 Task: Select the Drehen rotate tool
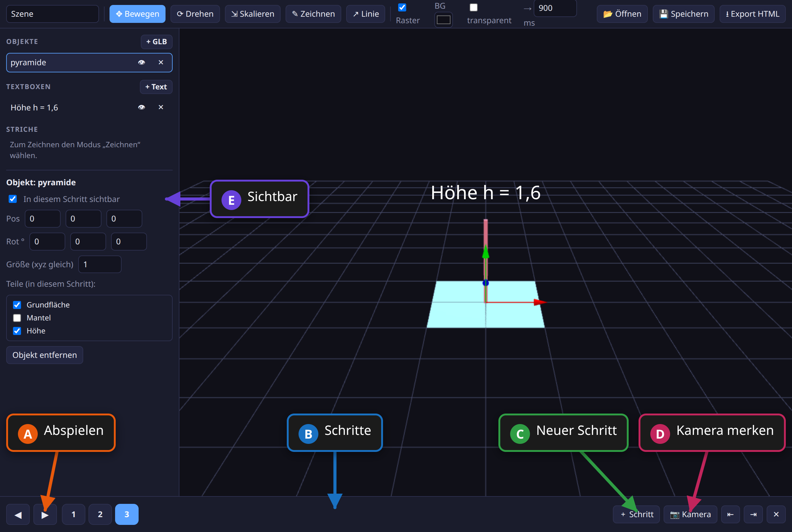(195, 14)
